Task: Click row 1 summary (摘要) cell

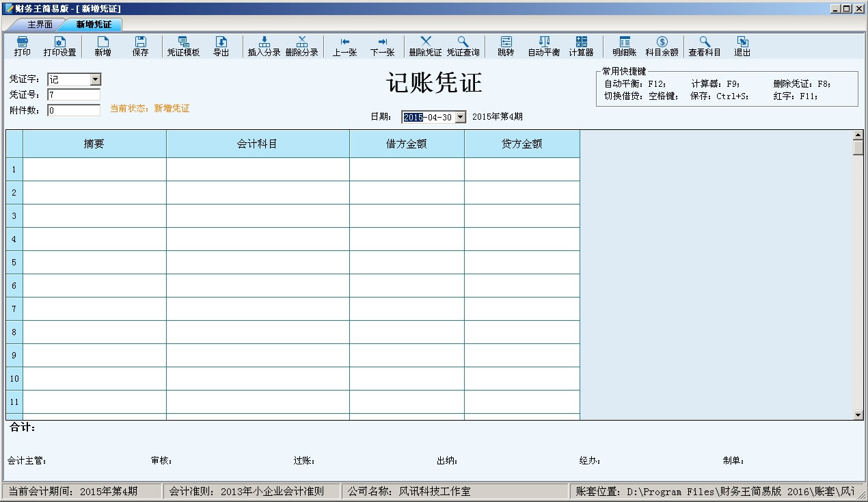Action: [x=94, y=169]
